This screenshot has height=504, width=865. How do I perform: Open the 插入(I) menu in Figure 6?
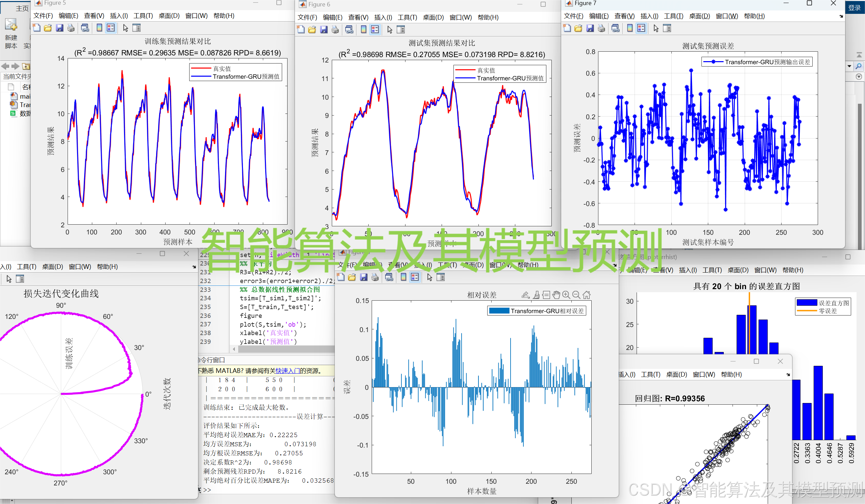click(x=384, y=18)
